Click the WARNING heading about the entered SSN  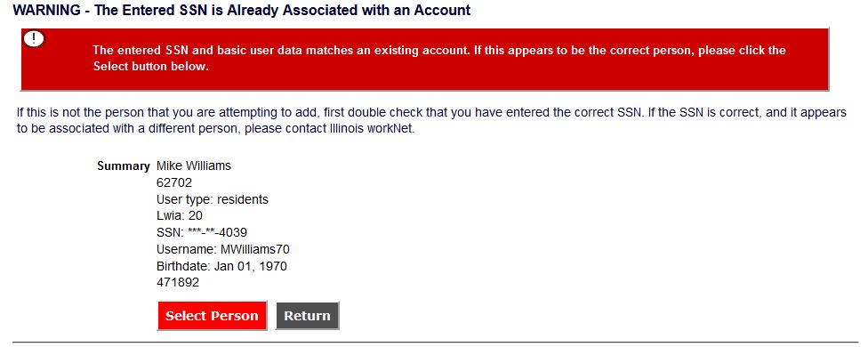point(242,10)
